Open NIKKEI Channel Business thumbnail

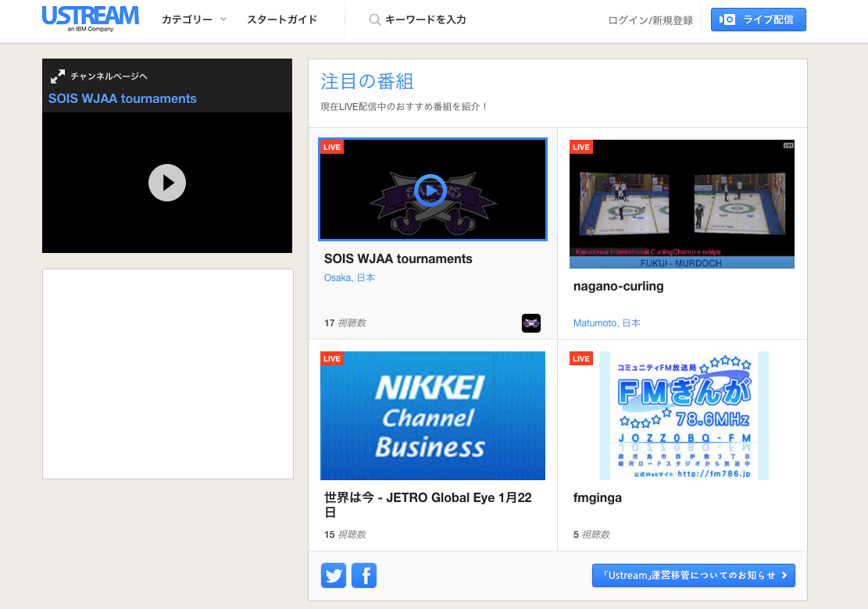click(x=432, y=415)
